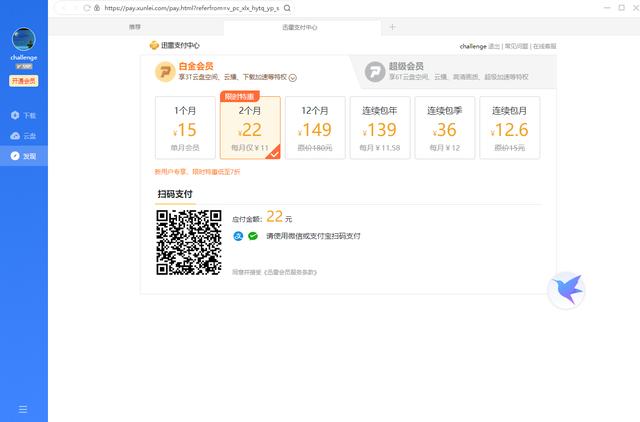Click the Alipay payment icon
The height and width of the screenshot is (422, 640).
pos(238,236)
